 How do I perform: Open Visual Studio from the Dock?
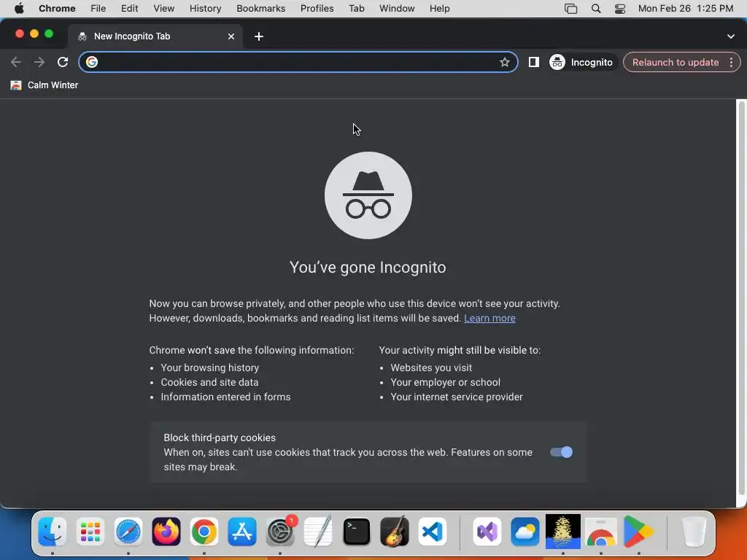pos(487,532)
